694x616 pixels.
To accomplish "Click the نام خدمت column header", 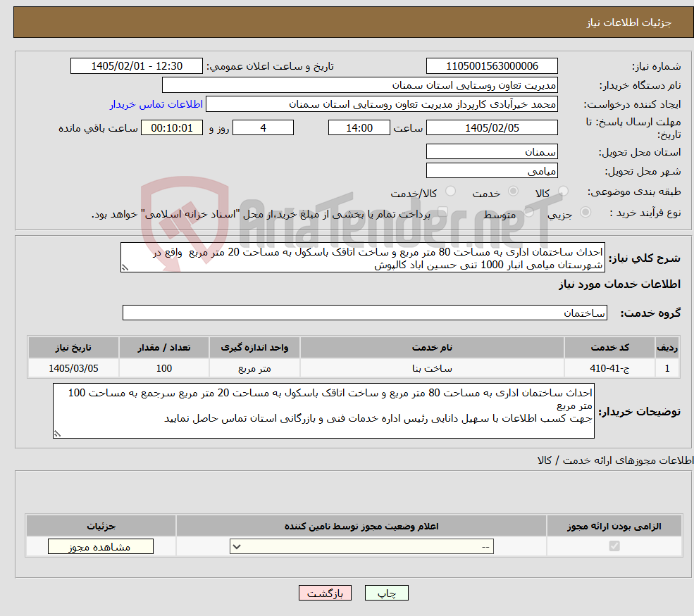I will (x=432, y=348).
